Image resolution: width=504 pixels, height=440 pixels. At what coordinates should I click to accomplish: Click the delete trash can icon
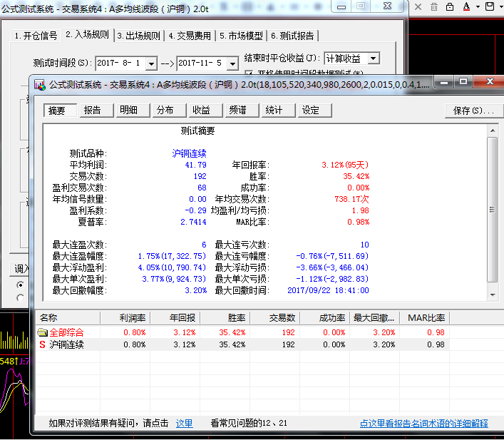pyautogui.click(x=435, y=7)
